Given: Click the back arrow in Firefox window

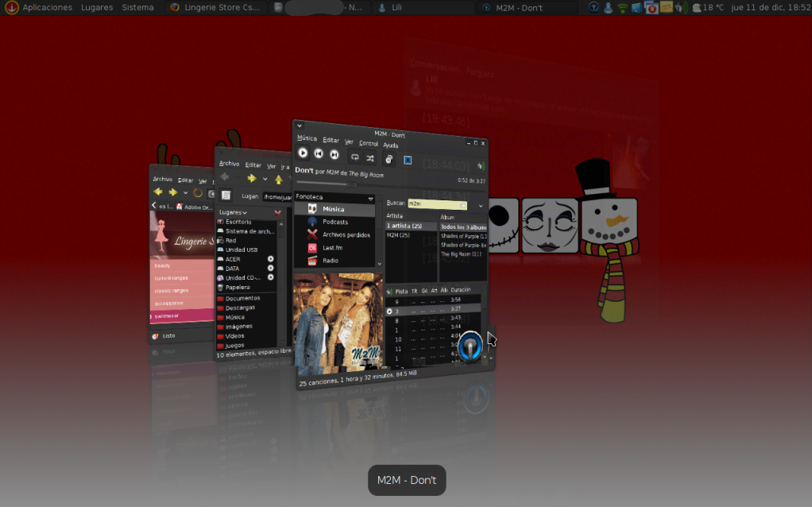Looking at the screenshot, I should point(157,192).
